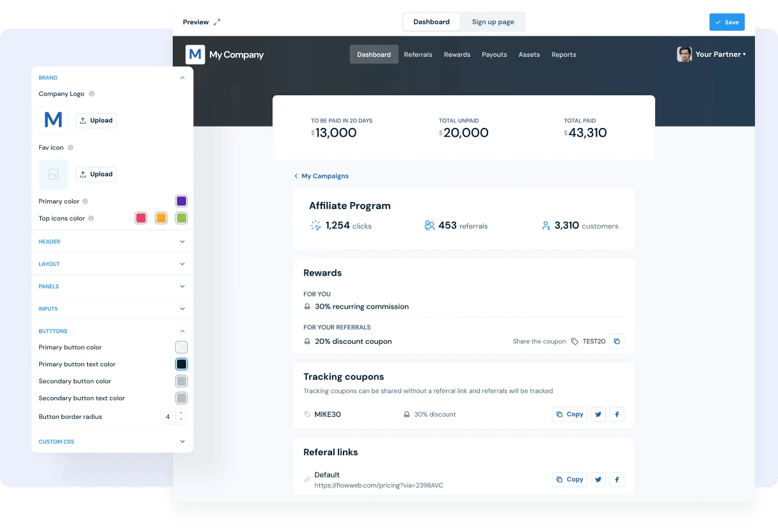The image size is (778, 532).
Task: Upload a fav icon
Action: coord(96,174)
